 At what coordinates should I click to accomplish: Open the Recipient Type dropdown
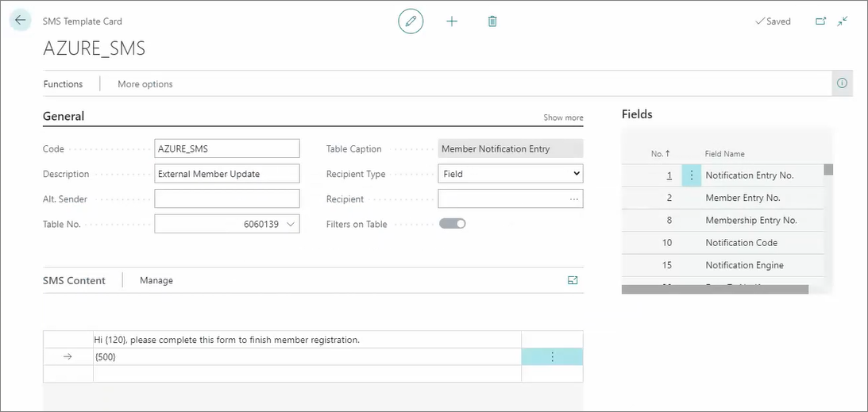click(x=511, y=174)
